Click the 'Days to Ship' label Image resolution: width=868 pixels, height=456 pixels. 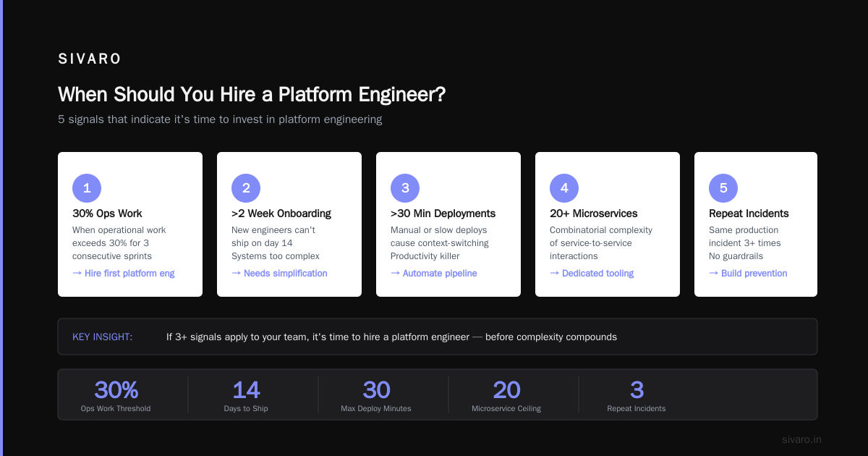[x=246, y=408]
